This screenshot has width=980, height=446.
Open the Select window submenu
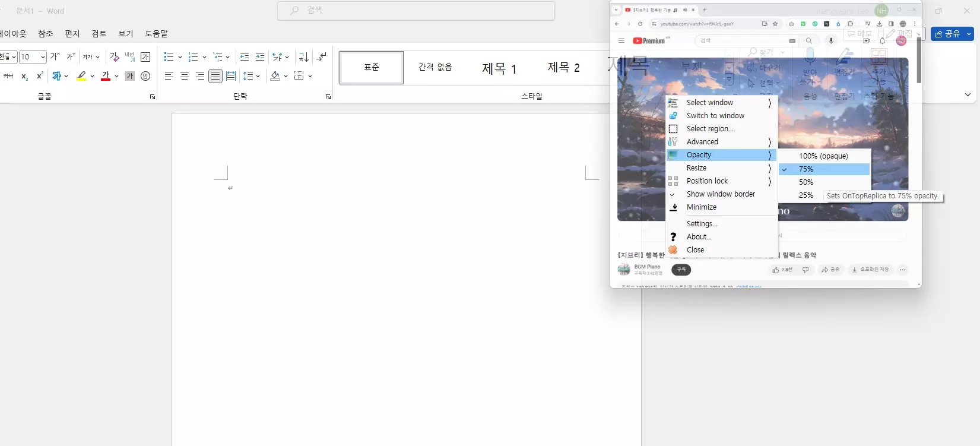tap(722, 103)
